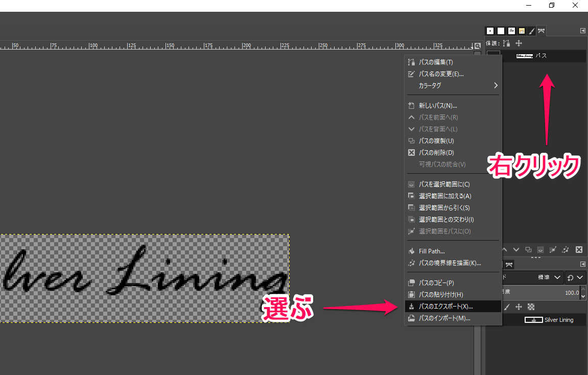Expand the カラータグ submenu

point(453,85)
